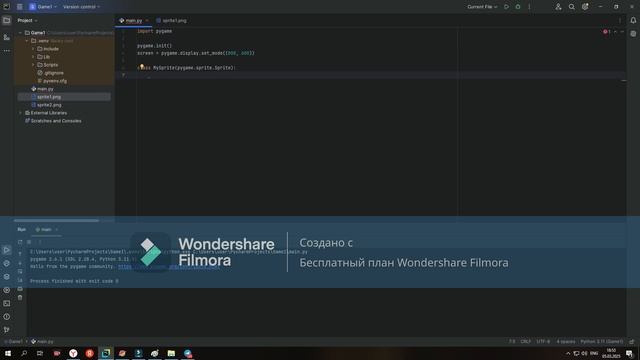Open the Notifications bell icon
640x360 pixels.
tap(633, 20)
